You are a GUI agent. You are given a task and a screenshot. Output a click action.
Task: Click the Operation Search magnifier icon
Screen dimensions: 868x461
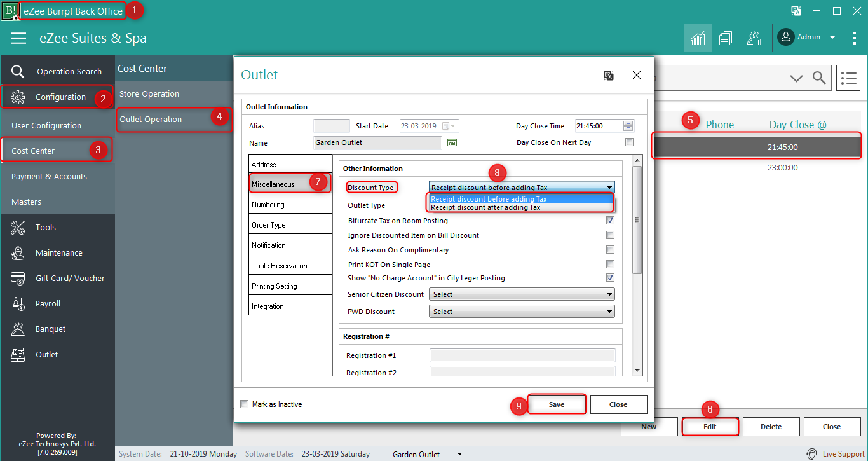click(x=18, y=72)
